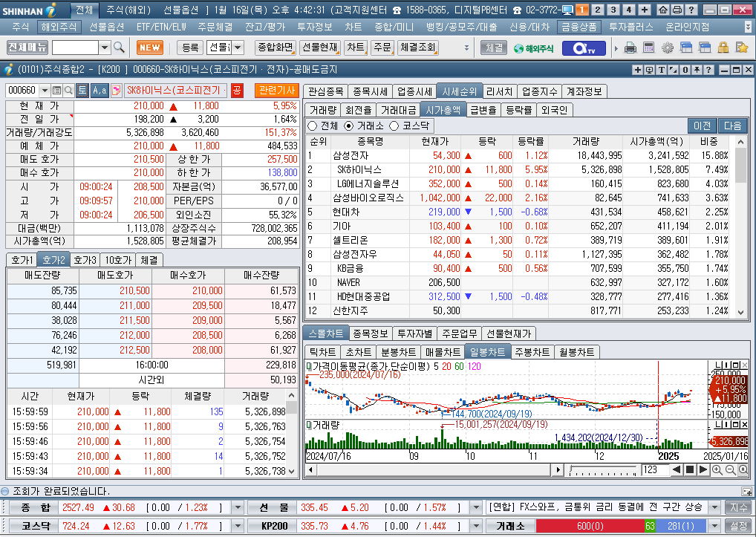Expand the toolbar overflow chevron after 체결조회
The height and width of the screenshot is (537, 756).
coord(466,48)
